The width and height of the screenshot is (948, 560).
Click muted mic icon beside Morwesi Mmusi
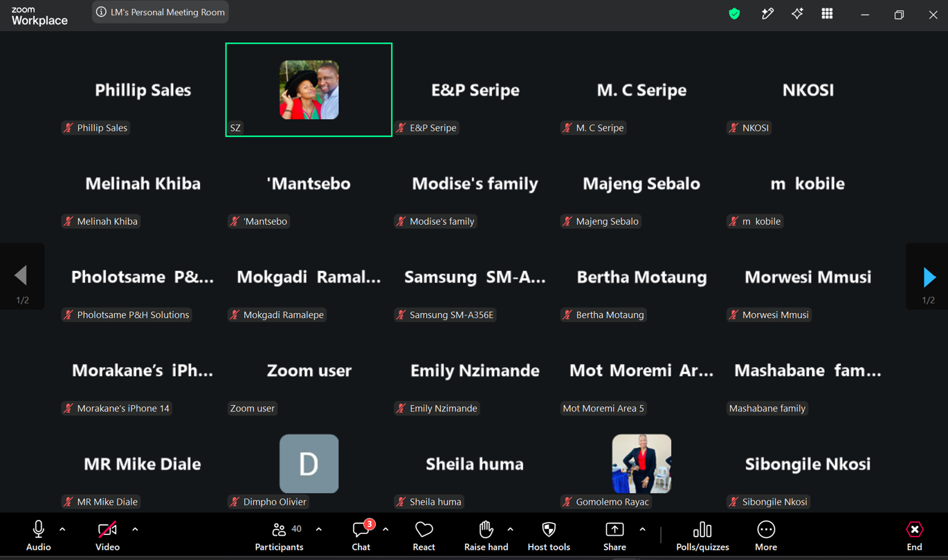click(733, 315)
